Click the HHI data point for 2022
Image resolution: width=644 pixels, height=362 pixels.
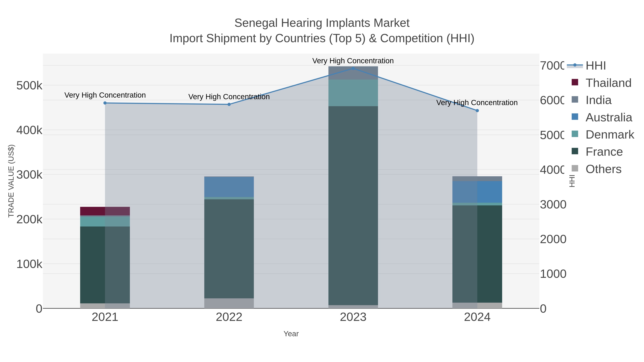coord(229,104)
